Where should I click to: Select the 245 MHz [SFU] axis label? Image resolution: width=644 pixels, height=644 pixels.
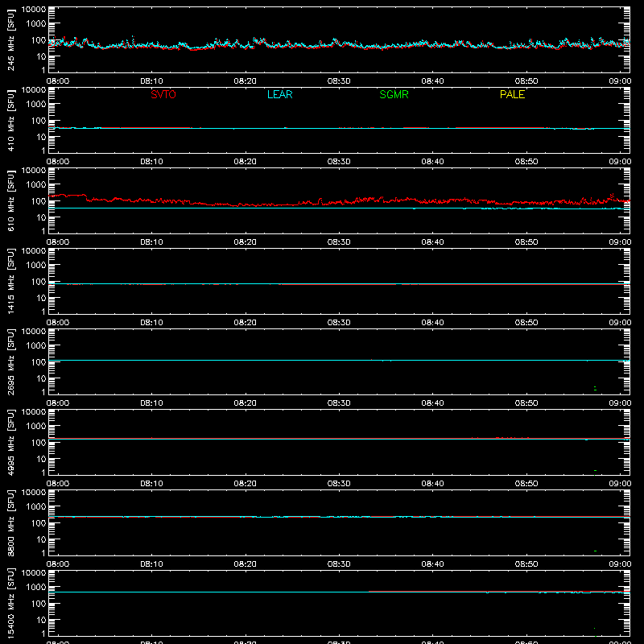(10, 39)
